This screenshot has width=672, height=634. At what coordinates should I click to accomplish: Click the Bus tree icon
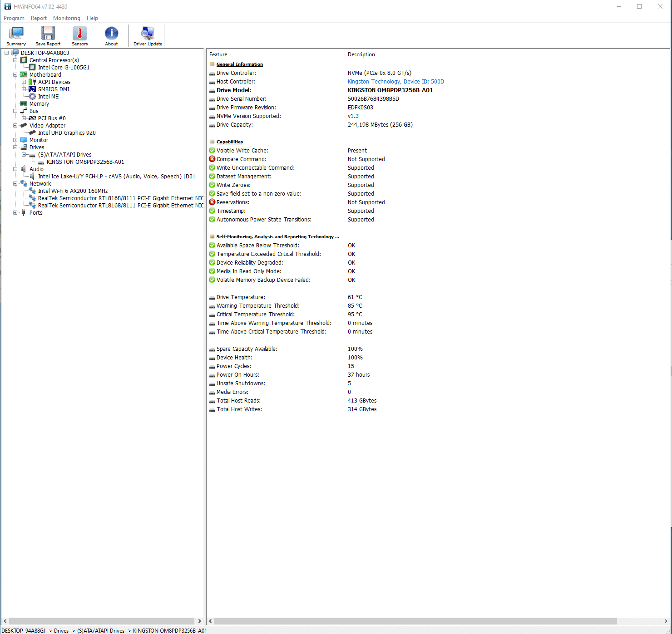(x=24, y=111)
